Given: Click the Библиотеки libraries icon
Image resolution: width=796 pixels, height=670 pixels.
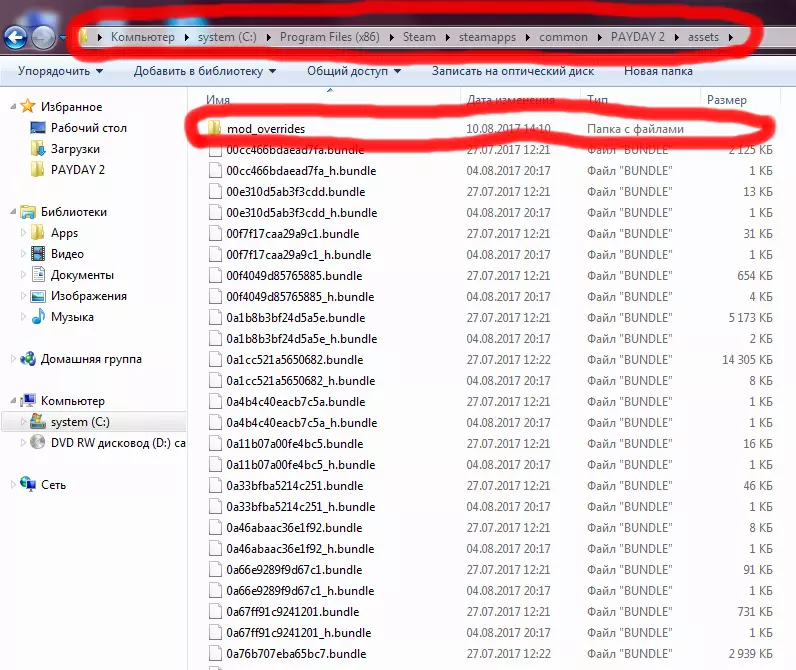Looking at the screenshot, I should click(x=28, y=212).
